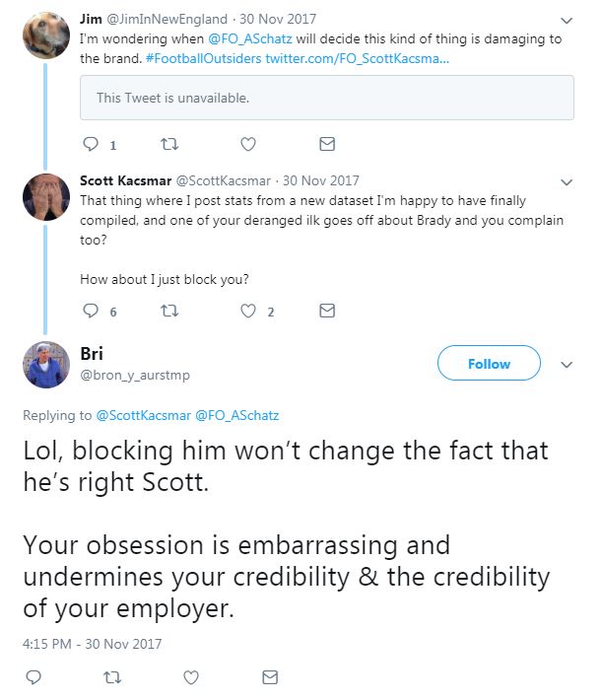Send Jim's tweet via direct message
Image resolution: width=602 pixels, height=700 pixels.
(327, 145)
